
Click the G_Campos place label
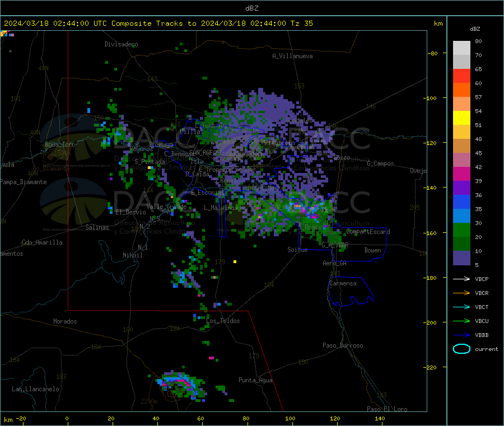[x=380, y=163]
